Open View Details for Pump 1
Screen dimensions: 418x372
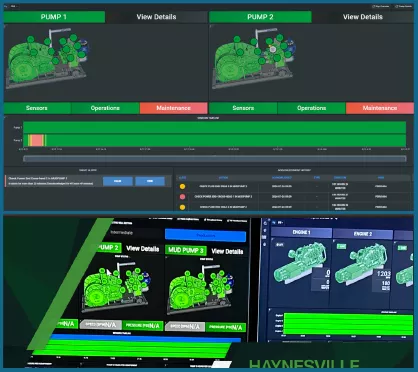click(156, 17)
